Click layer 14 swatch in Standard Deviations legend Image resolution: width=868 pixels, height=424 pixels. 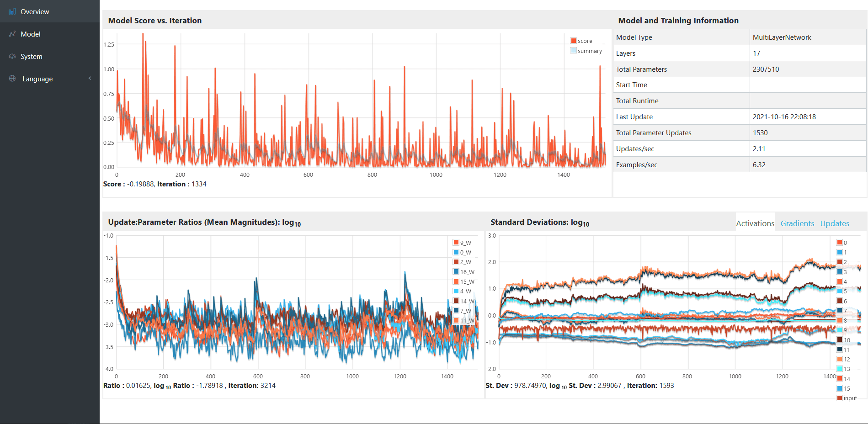coord(839,379)
